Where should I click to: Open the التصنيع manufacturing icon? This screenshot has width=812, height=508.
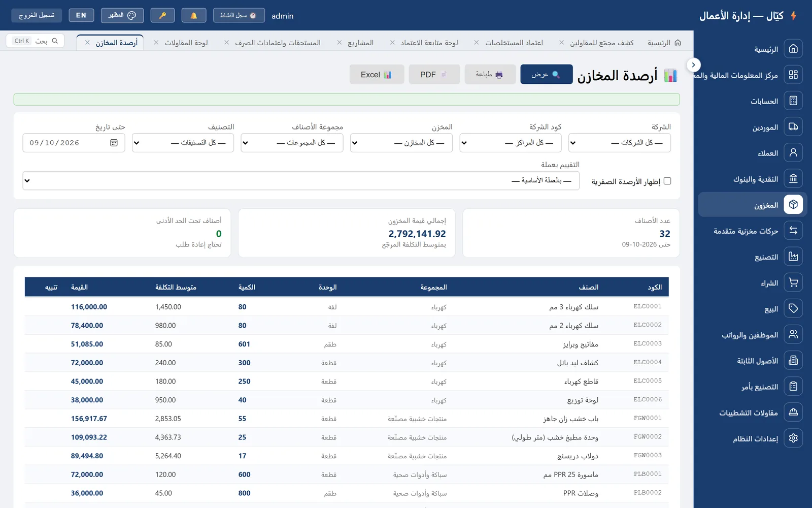click(793, 257)
